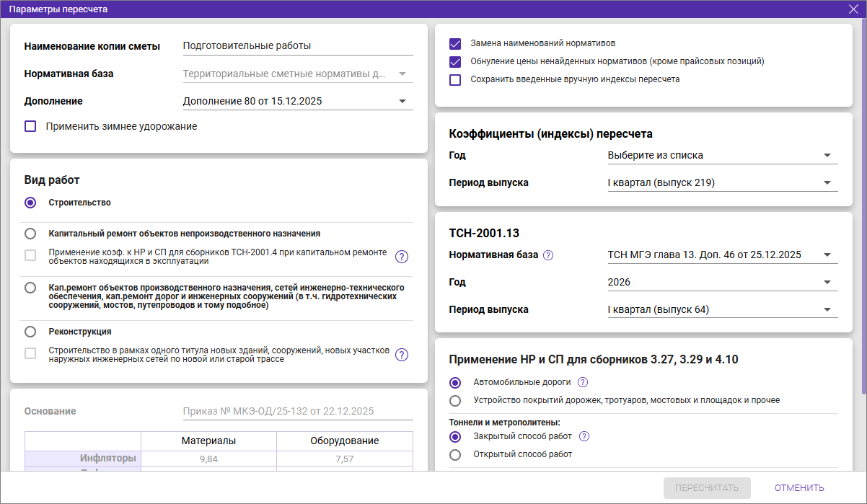Open help for ТСН-2001.4 коэффициент option
867x504 pixels.
pyautogui.click(x=402, y=257)
